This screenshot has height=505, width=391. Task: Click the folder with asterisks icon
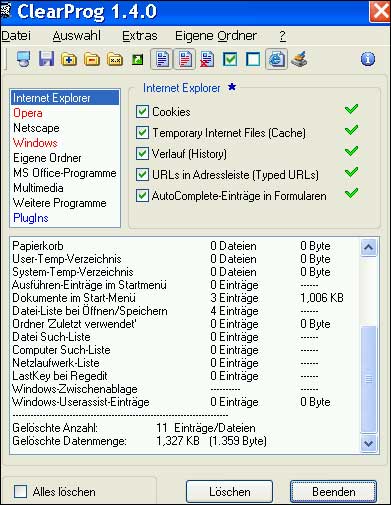point(115,60)
